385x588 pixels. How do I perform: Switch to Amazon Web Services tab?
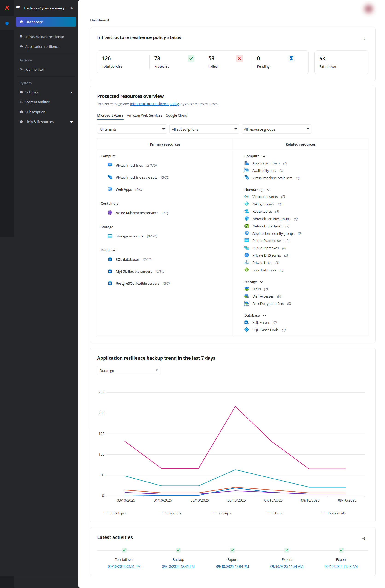(145, 115)
